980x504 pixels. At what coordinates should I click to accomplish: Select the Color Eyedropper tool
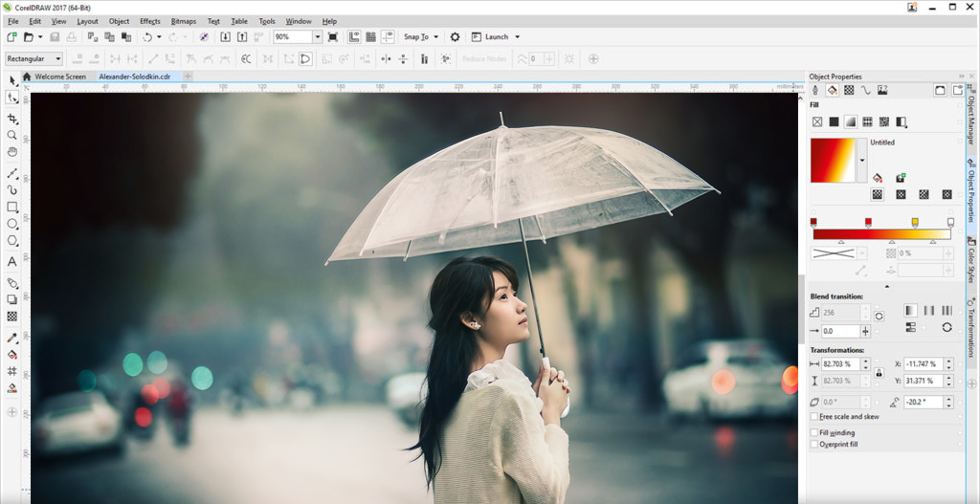(11, 338)
